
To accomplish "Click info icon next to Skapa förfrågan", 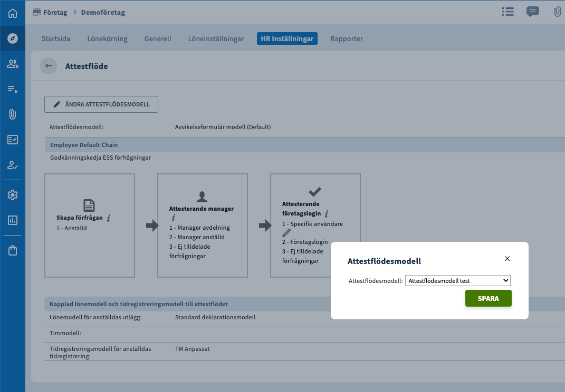I will tap(109, 218).
